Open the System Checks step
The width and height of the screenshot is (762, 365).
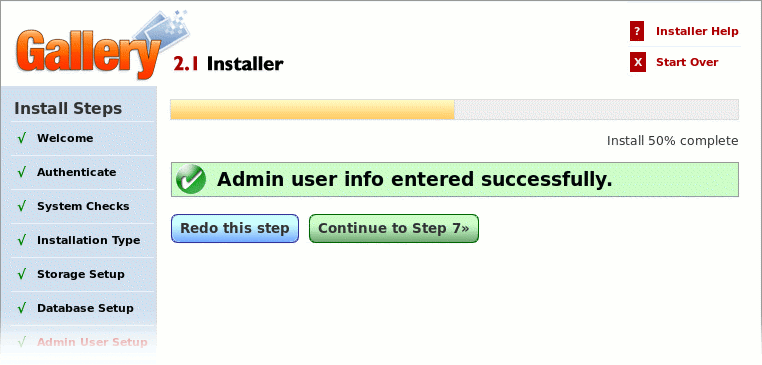click(83, 207)
